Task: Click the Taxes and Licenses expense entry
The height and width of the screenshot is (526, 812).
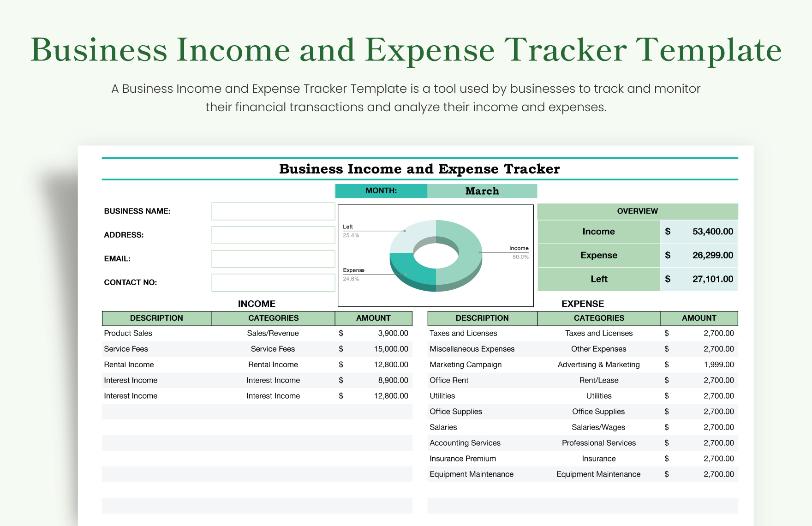Action: [463, 333]
